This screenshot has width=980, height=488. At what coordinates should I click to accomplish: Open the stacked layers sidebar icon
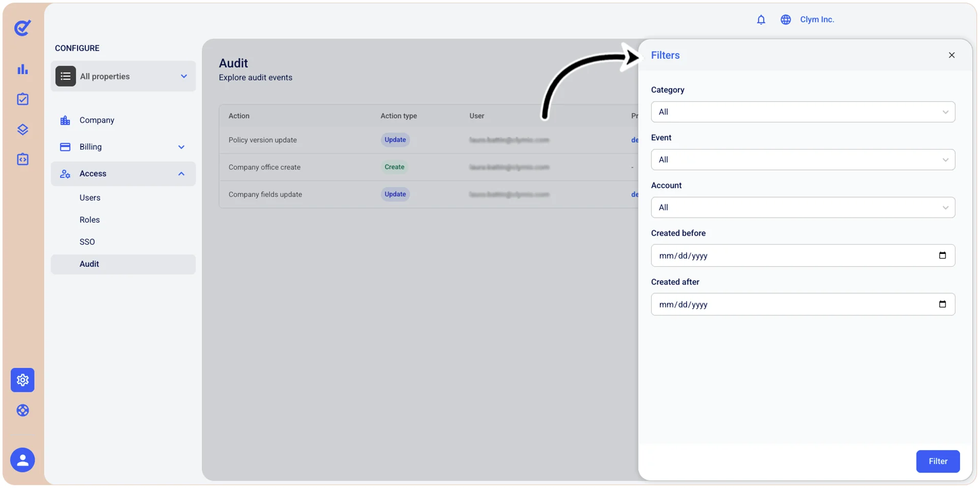22,129
